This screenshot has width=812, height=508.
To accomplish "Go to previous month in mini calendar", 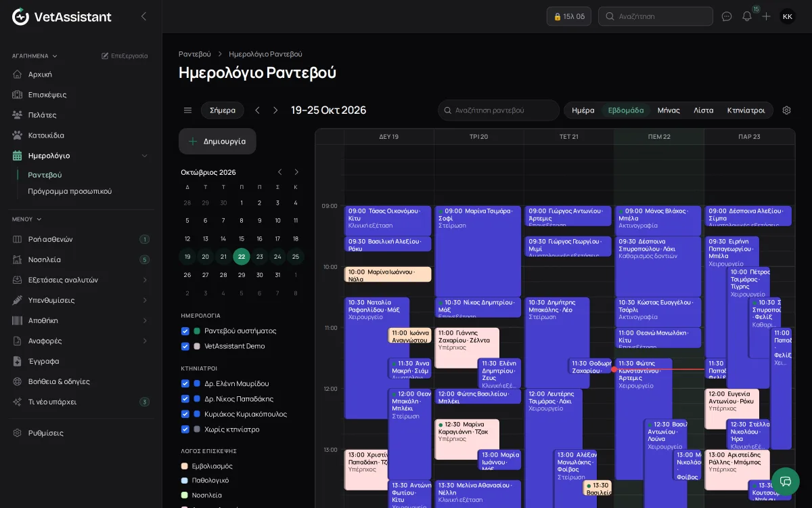I will 279,172.
